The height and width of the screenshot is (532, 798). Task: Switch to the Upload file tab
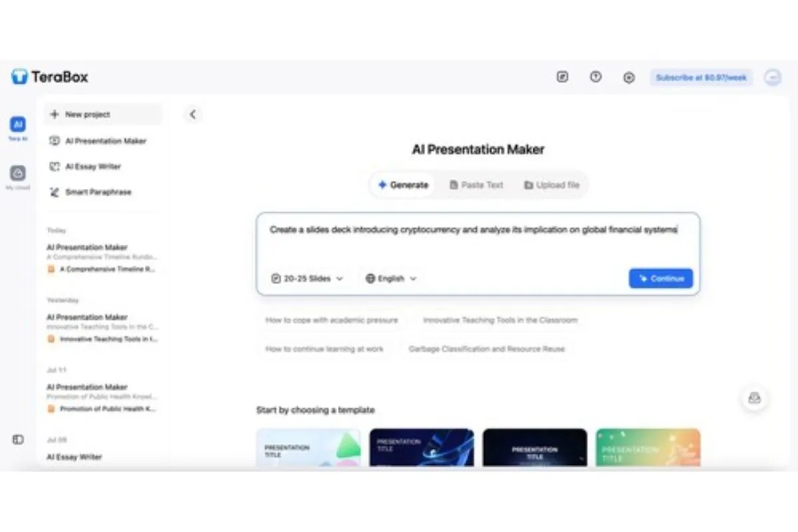[551, 185]
